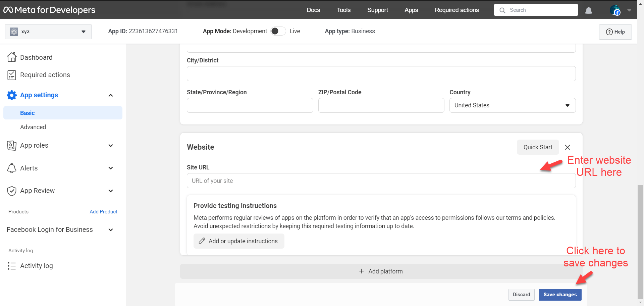Click the Add or update instructions button
644x306 pixels.
click(239, 241)
